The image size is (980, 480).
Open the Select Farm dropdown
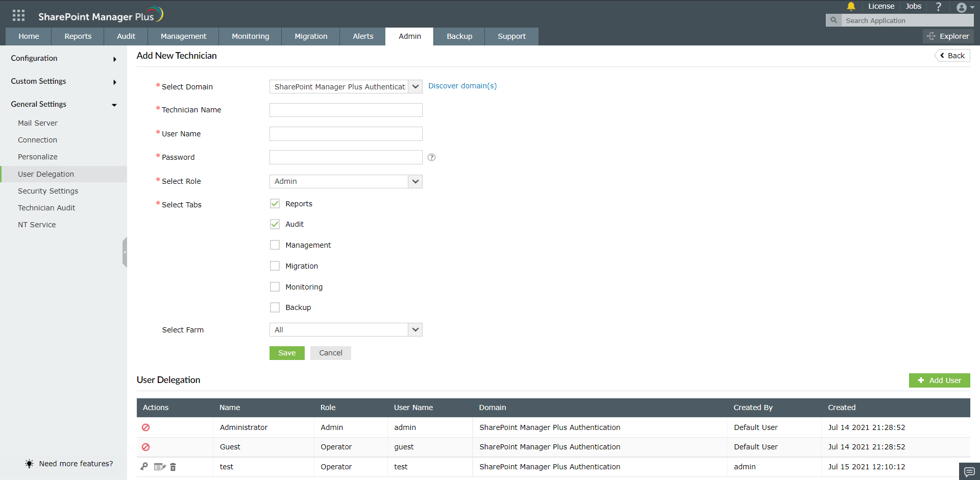pyautogui.click(x=346, y=330)
